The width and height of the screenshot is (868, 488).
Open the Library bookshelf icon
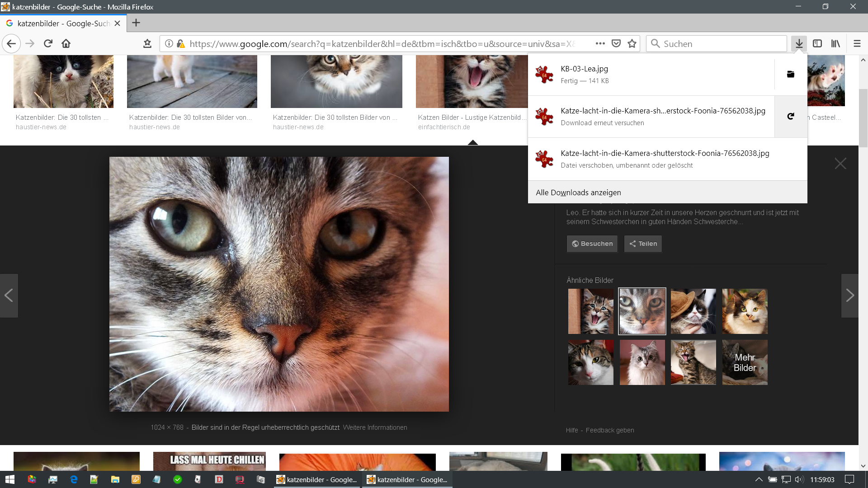pyautogui.click(x=835, y=43)
